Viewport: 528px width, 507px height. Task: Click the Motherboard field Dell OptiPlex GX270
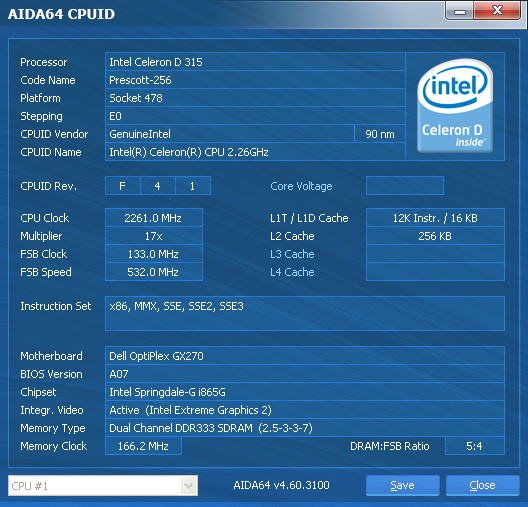pyautogui.click(x=305, y=356)
